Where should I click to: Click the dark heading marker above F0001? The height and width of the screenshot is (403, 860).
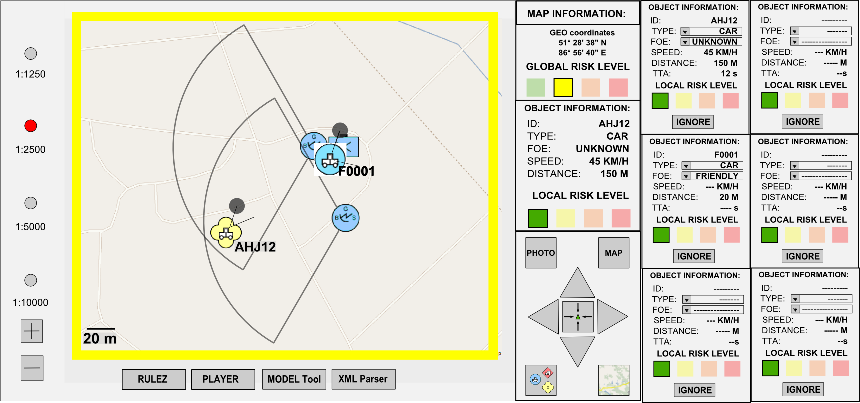click(340, 130)
